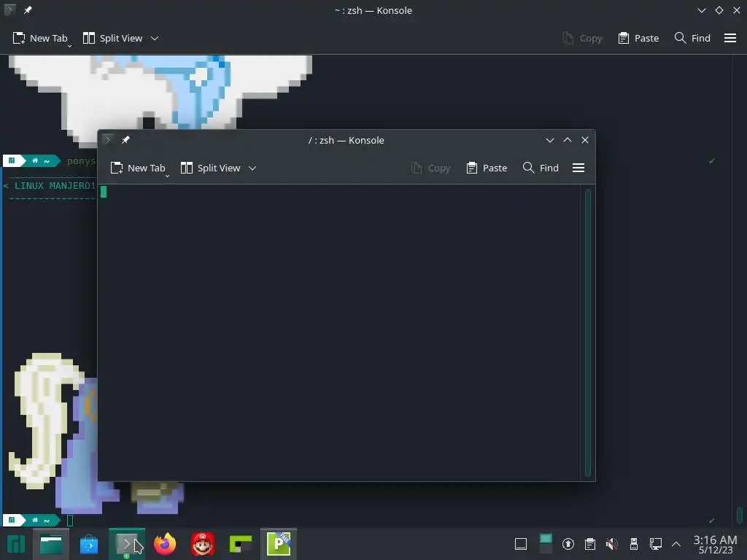
Task: Open hamburger menu in front Konsole window
Action: 578,168
